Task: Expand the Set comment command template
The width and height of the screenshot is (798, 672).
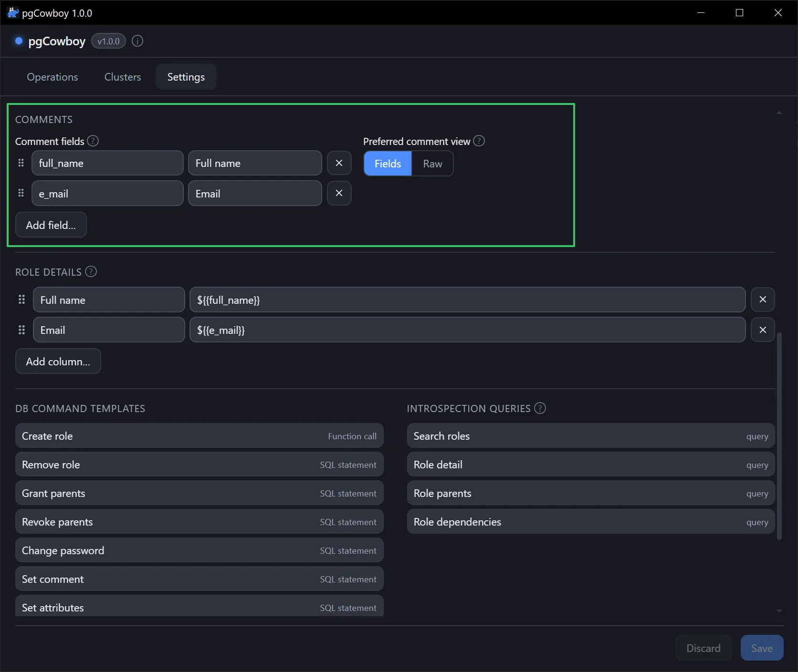Action: click(199, 579)
